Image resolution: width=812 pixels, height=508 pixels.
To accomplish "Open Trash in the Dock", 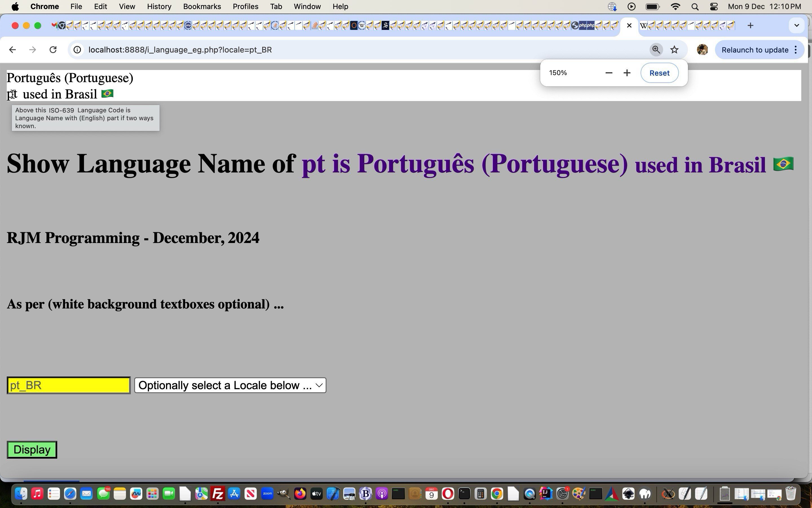I will pyautogui.click(x=791, y=494).
